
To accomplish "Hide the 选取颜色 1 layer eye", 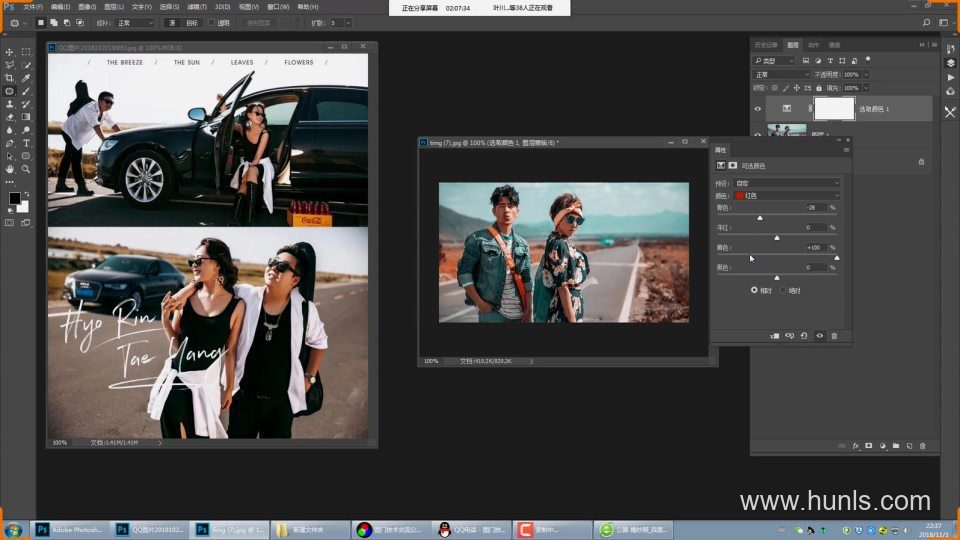I will pos(757,109).
